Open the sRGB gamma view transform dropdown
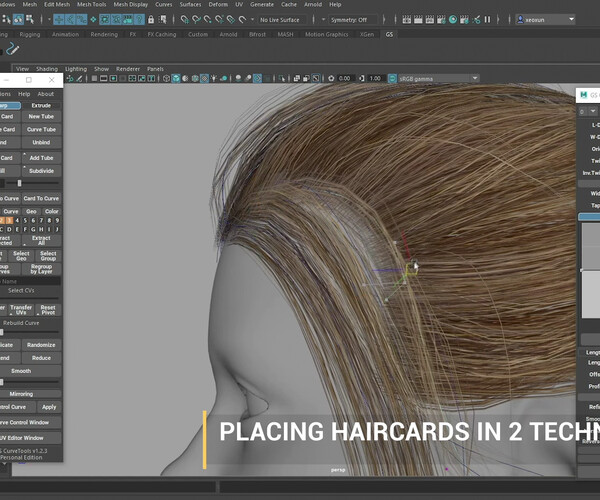 (x=439, y=78)
